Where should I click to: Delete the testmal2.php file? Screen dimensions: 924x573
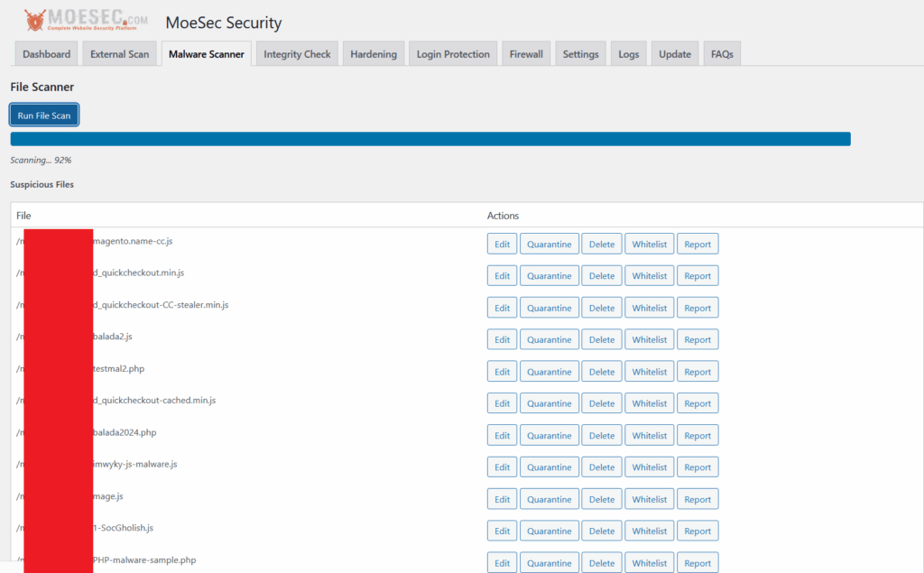(601, 371)
